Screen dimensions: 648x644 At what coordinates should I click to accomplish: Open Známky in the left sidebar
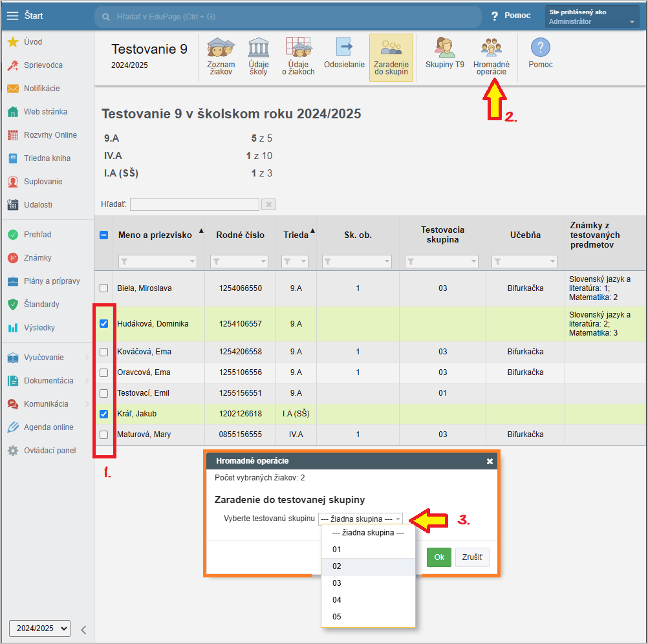point(38,258)
